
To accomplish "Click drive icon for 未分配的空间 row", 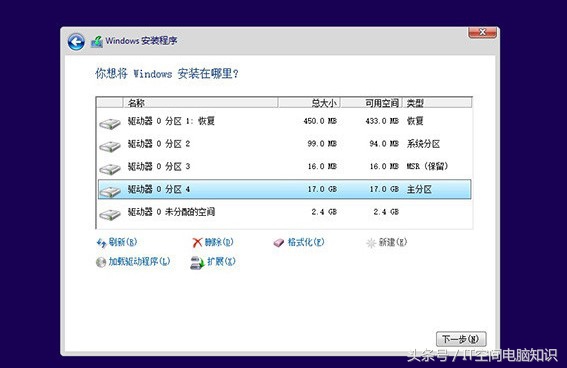I will tap(110, 215).
